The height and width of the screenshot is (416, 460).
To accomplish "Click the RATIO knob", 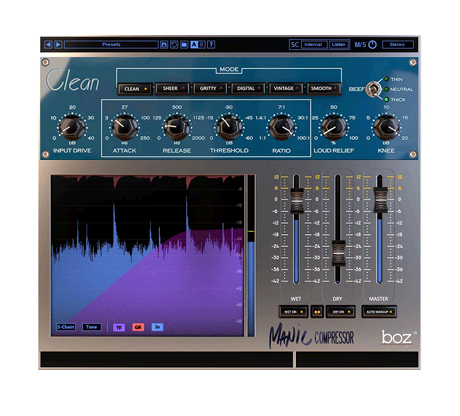I will click(x=281, y=127).
